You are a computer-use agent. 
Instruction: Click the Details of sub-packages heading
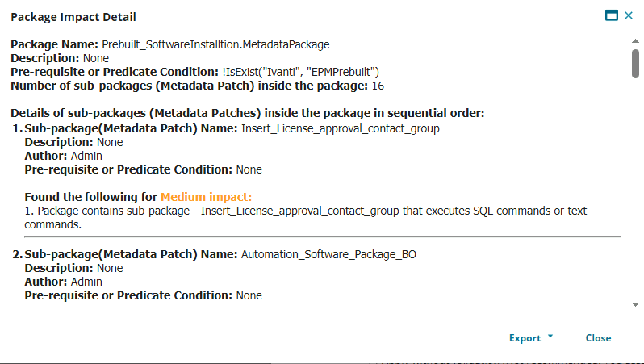(248, 113)
